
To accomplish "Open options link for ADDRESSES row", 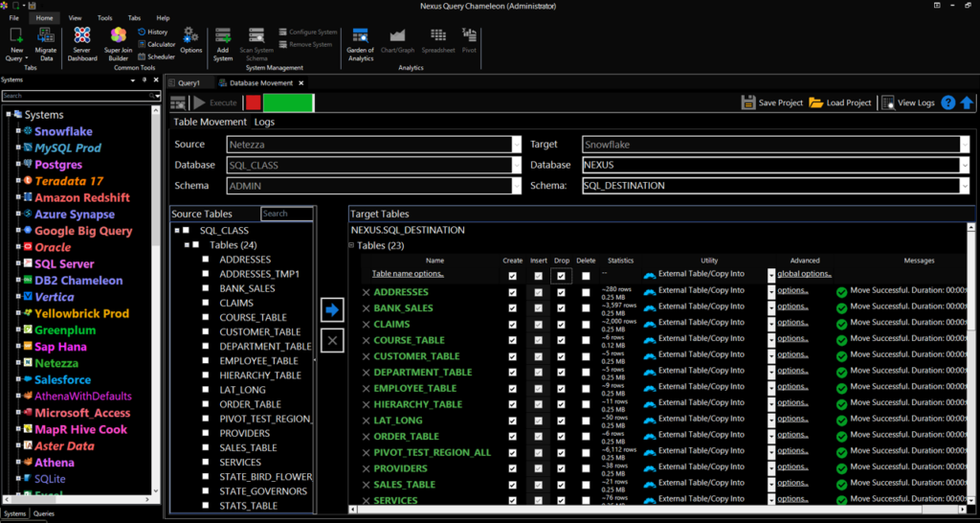I will 792,290.
